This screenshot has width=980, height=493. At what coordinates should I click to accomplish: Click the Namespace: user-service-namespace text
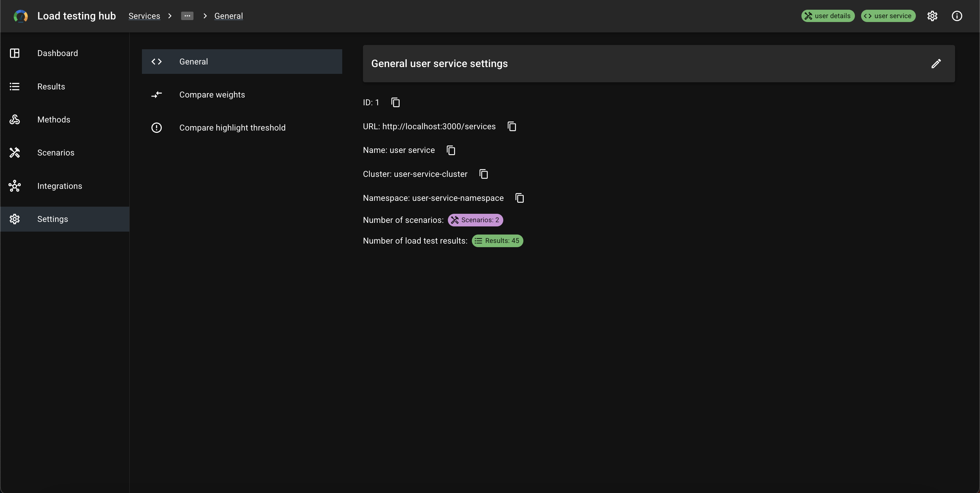433,198
